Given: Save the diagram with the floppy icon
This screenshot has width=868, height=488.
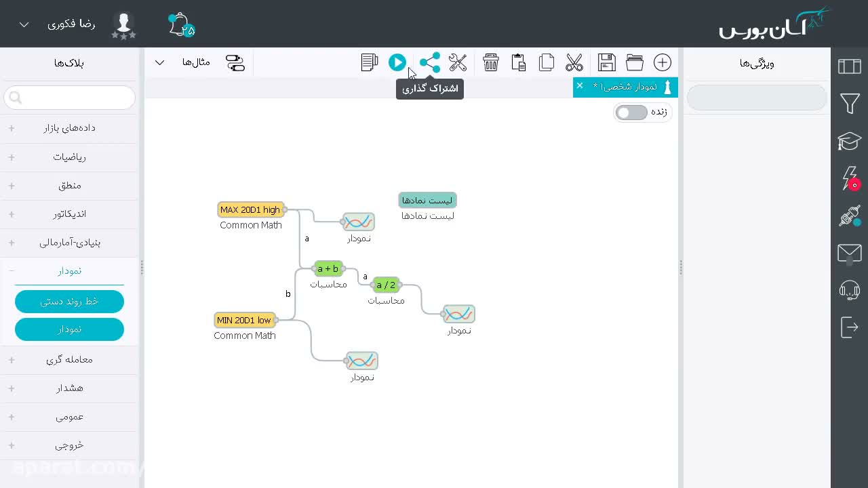Looking at the screenshot, I should (x=607, y=62).
